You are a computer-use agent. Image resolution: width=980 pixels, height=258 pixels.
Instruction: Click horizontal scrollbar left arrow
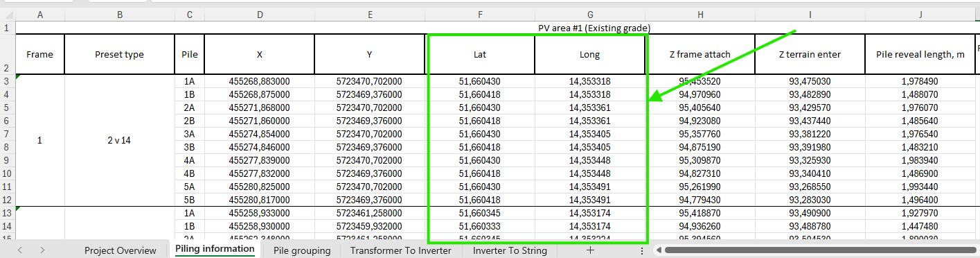(x=658, y=250)
